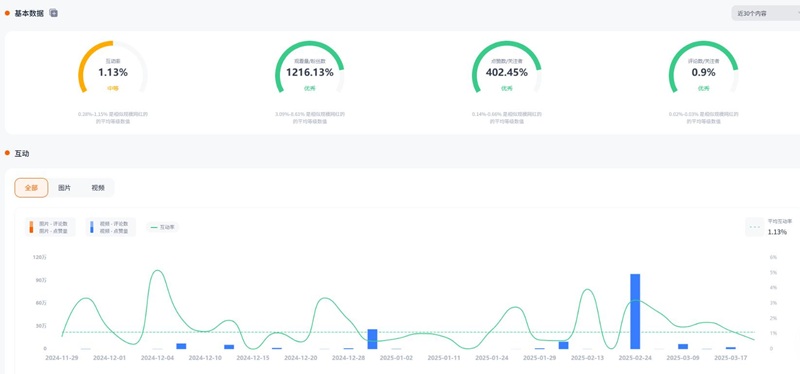The image size is (800, 374).
Task: Click the tallest blue bar at 2025-02-24
Action: [x=635, y=311]
